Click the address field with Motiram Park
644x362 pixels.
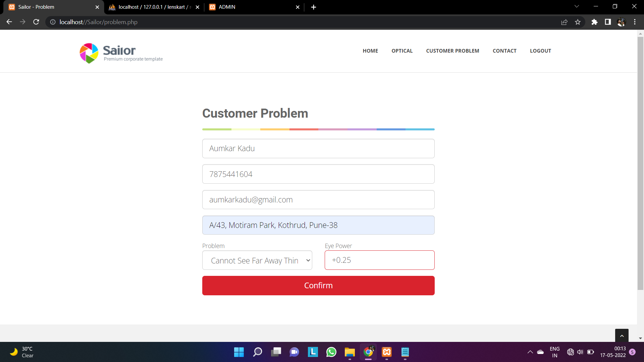tap(318, 225)
